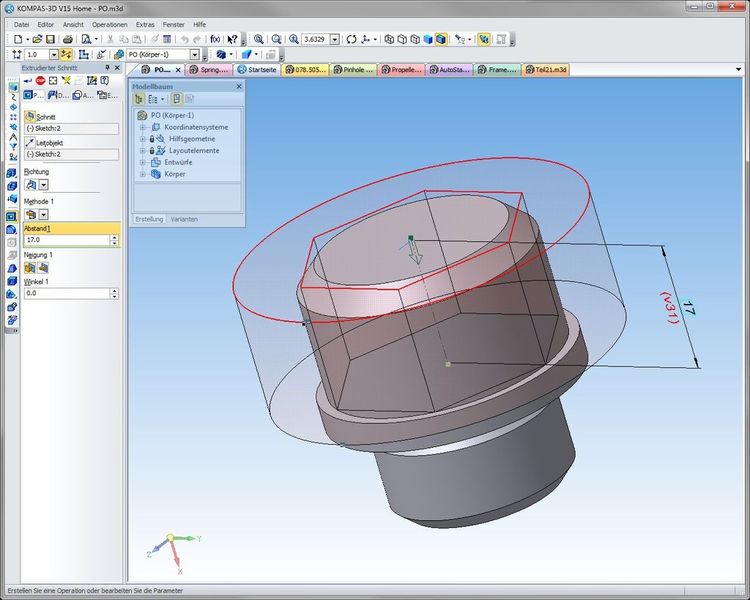750x600 pixels.
Task: Click the Save icon in the main toolbar
Action: coord(50,39)
